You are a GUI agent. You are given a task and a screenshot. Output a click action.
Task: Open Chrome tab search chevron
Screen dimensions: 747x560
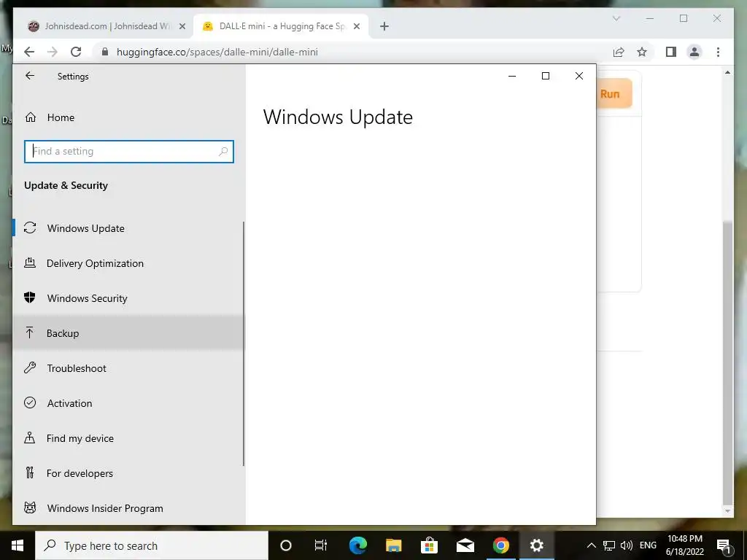click(616, 18)
